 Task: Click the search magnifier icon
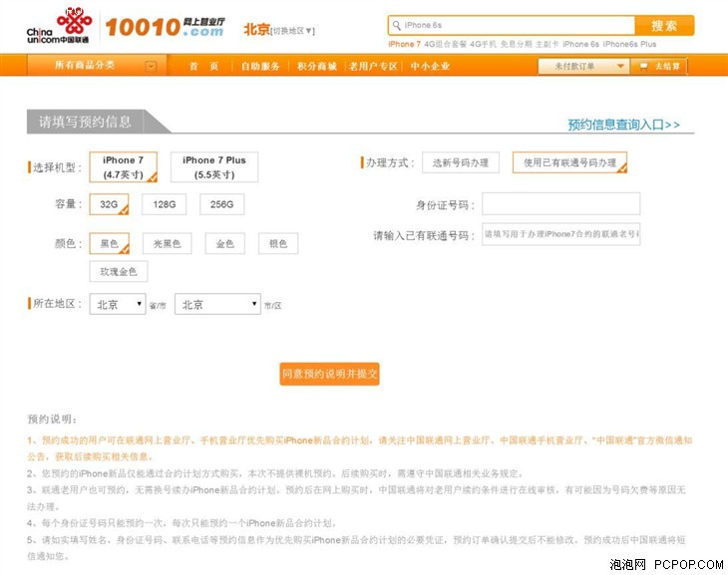[x=396, y=25]
